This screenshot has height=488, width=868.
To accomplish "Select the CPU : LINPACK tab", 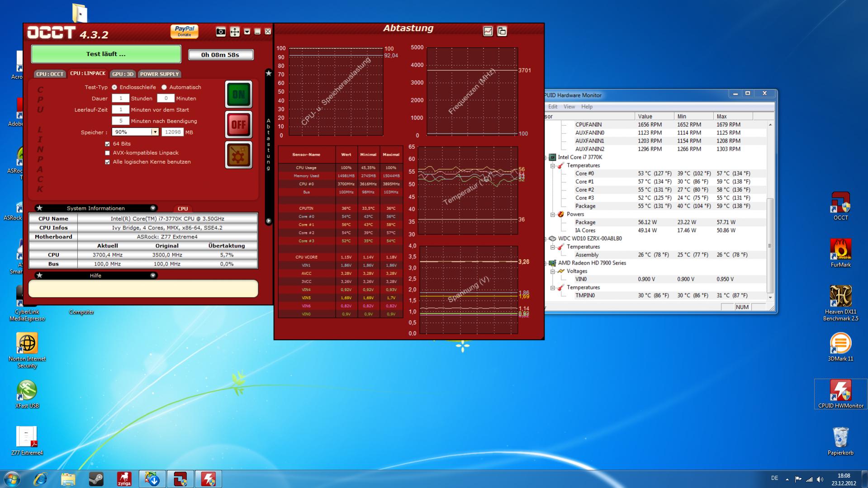I will click(88, 73).
